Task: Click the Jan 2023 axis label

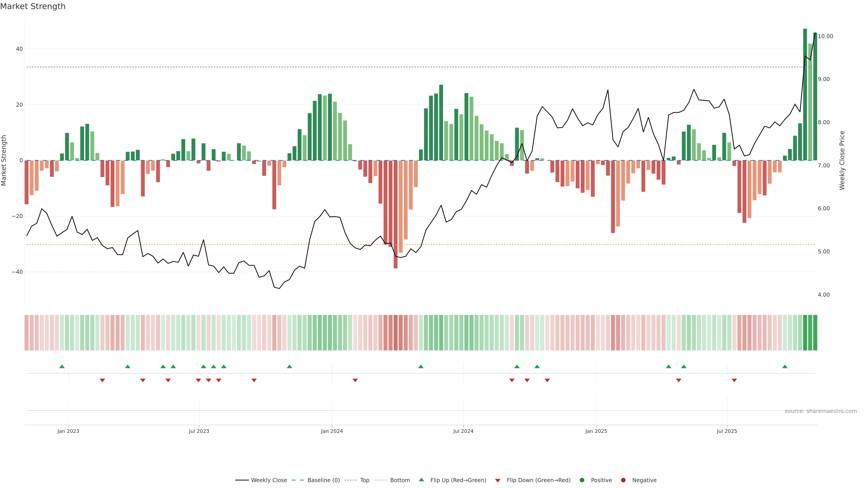Action: (68, 431)
